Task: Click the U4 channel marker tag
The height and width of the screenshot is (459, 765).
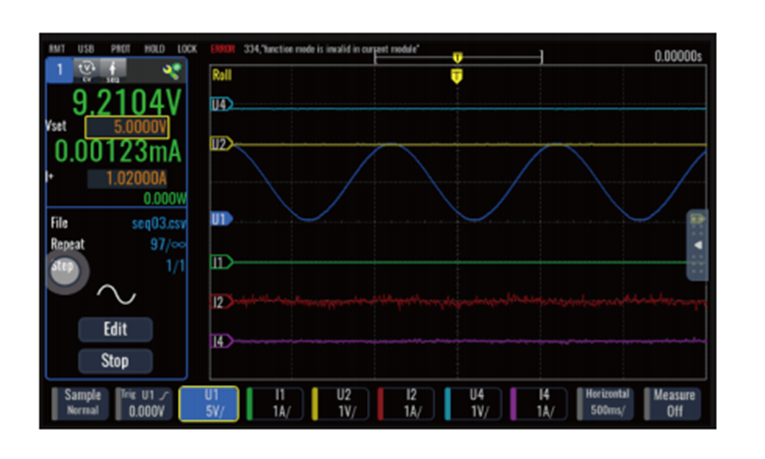Action: pos(221,104)
